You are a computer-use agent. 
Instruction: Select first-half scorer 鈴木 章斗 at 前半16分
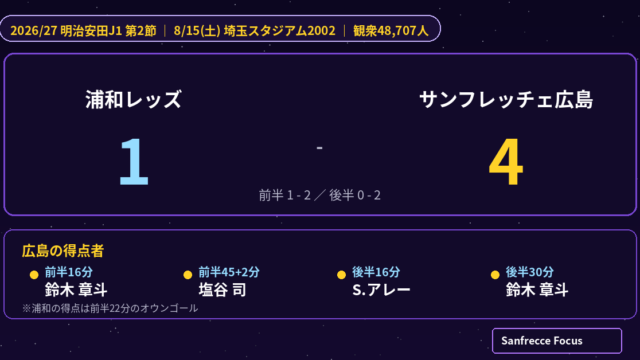pyautogui.click(x=76, y=290)
